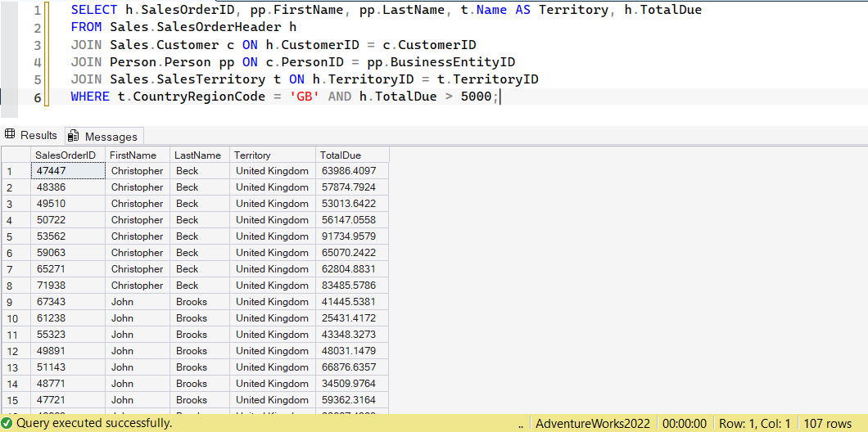
Task: Select the LastName column header
Action: point(199,155)
